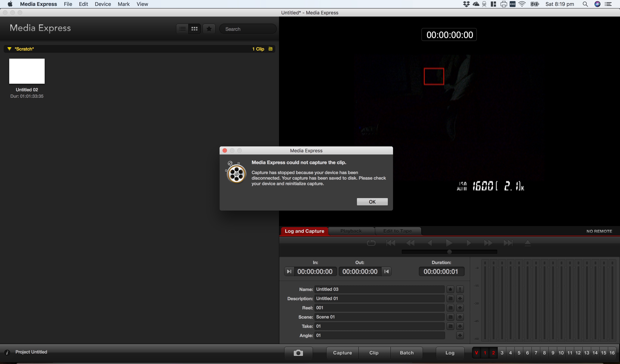Switch to thumbnail grid view
The width and height of the screenshot is (620, 364).
[194, 29]
